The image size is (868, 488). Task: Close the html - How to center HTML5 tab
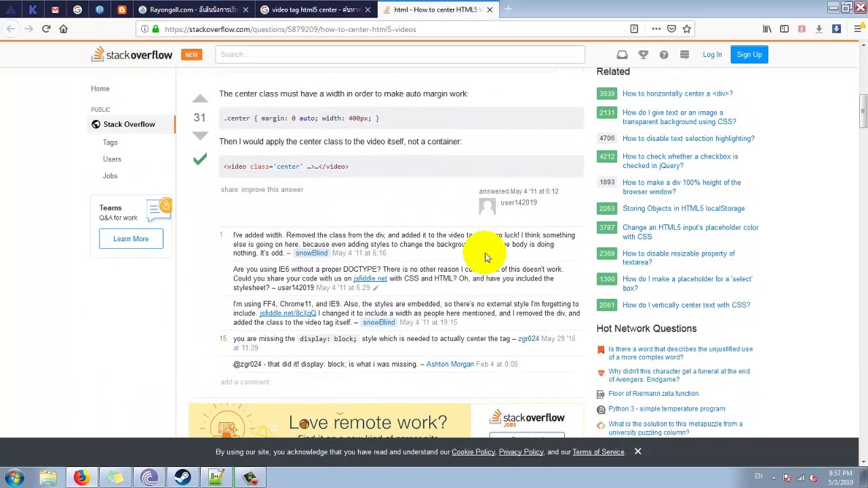point(490,9)
